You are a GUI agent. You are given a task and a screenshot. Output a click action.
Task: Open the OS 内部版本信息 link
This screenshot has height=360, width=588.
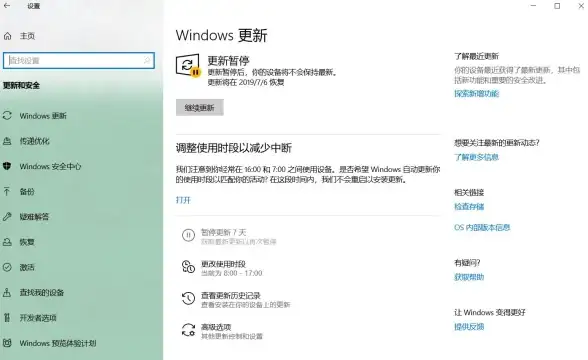click(x=482, y=227)
